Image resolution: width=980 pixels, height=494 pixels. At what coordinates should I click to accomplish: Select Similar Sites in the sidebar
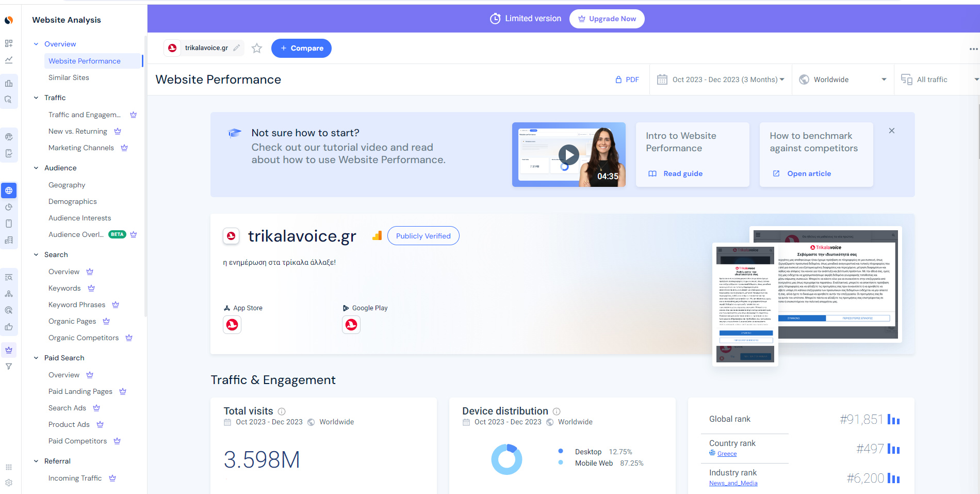click(x=69, y=77)
